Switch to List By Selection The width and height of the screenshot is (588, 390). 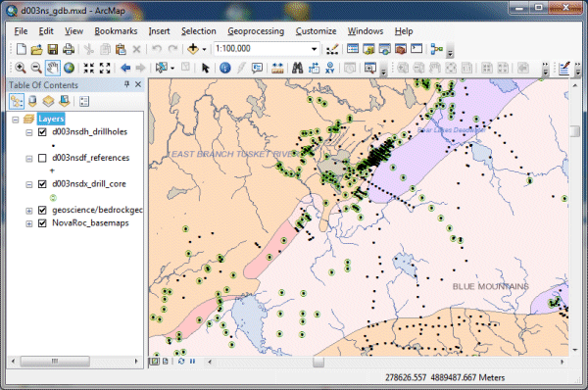click(64, 101)
